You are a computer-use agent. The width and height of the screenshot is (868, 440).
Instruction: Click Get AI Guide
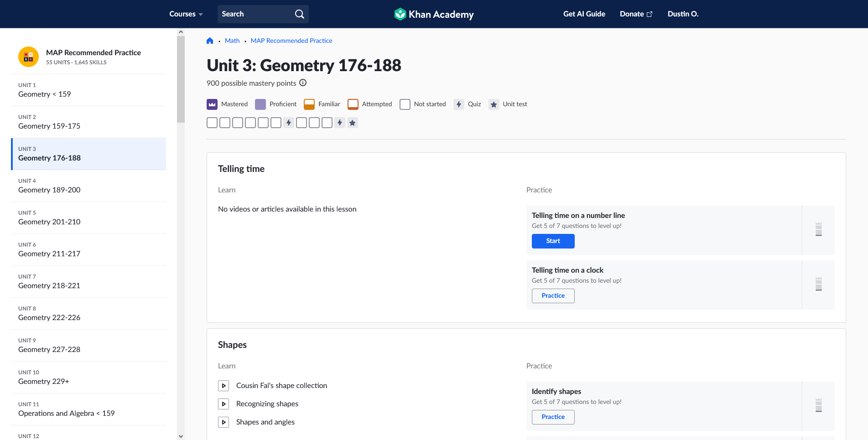tap(584, 14)
